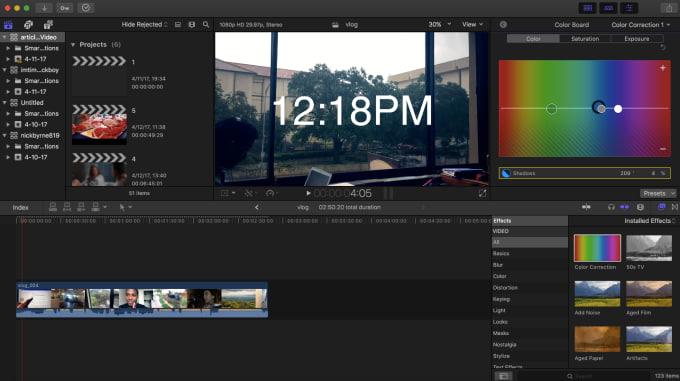The image size is (680, 381).
Task: Insert the selected clip into timeline
Action: pos(67,207)
